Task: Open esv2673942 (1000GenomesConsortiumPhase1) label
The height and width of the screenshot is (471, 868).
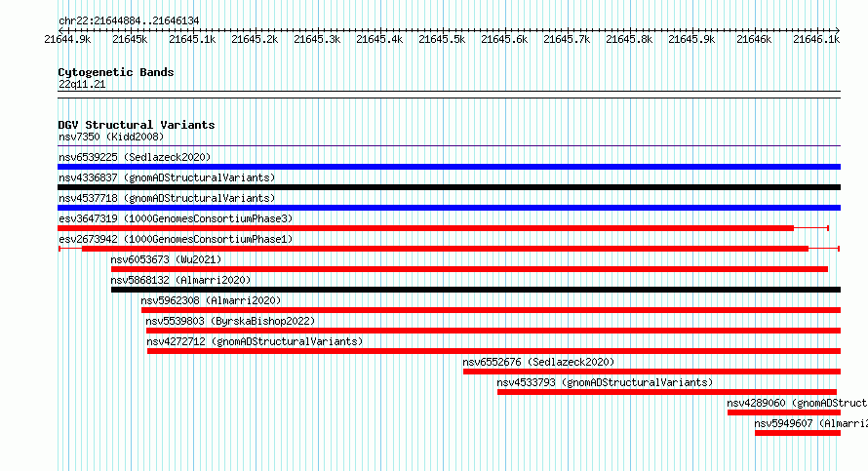Action: [x=176, y=239]
